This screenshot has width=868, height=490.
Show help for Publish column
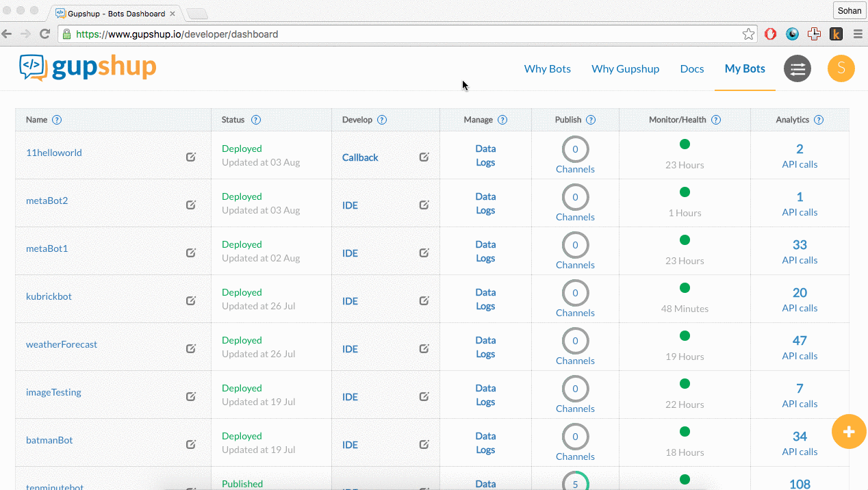591,120
